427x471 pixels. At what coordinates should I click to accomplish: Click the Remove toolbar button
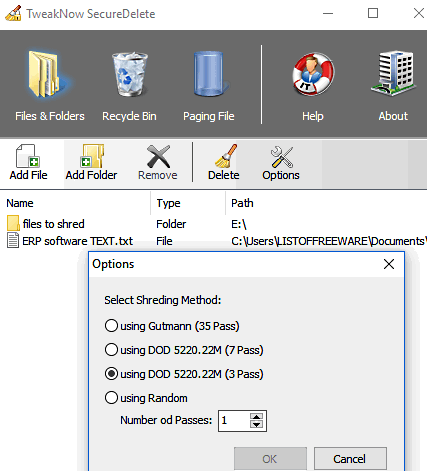tap(158, 162)
